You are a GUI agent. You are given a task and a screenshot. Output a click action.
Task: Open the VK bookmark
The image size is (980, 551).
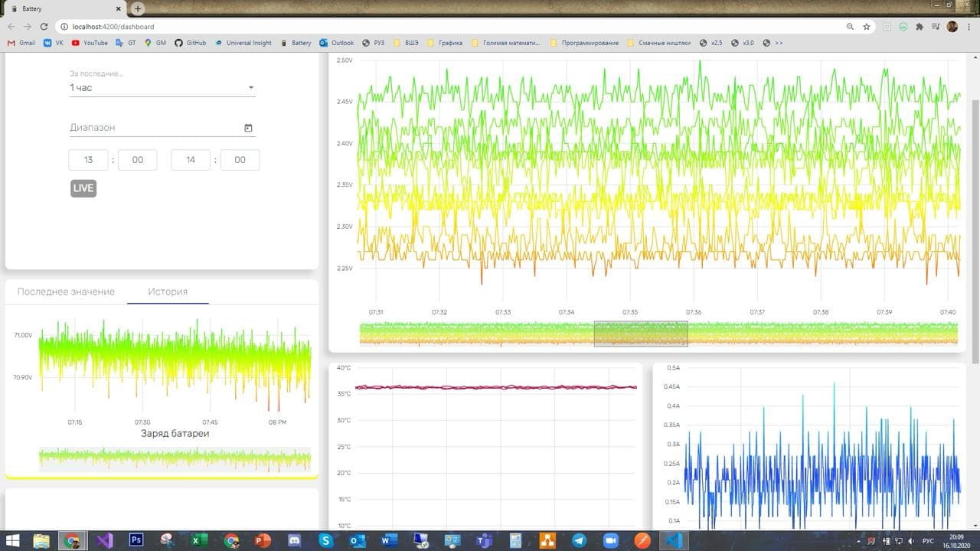(54, 43)
